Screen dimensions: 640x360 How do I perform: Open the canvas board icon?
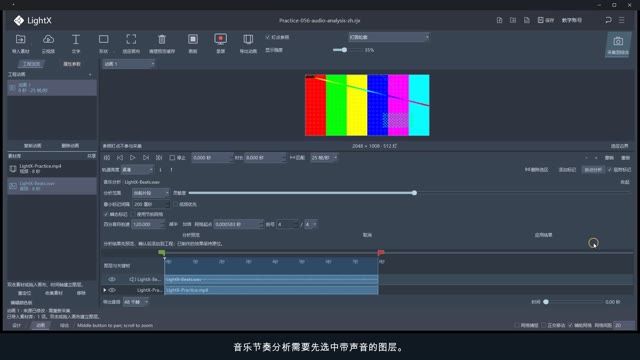tap(193, 39)
